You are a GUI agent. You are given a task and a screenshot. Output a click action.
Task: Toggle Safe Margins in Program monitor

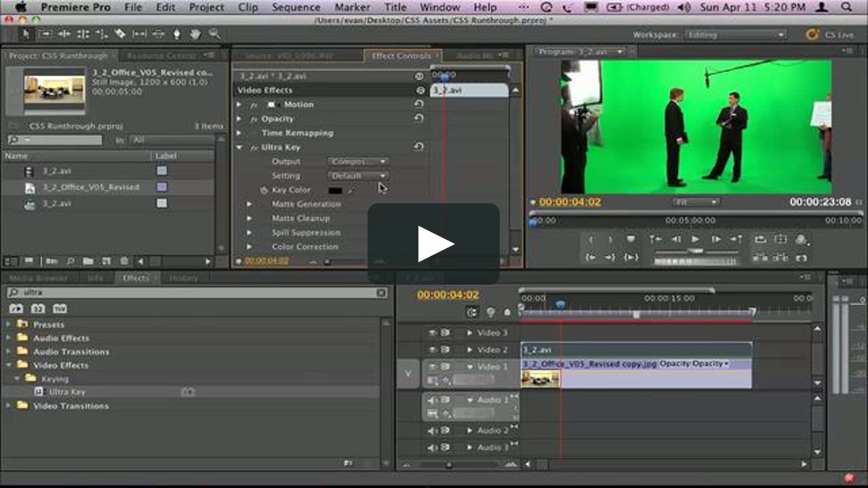pyautogui.click(x=781, y=239)
